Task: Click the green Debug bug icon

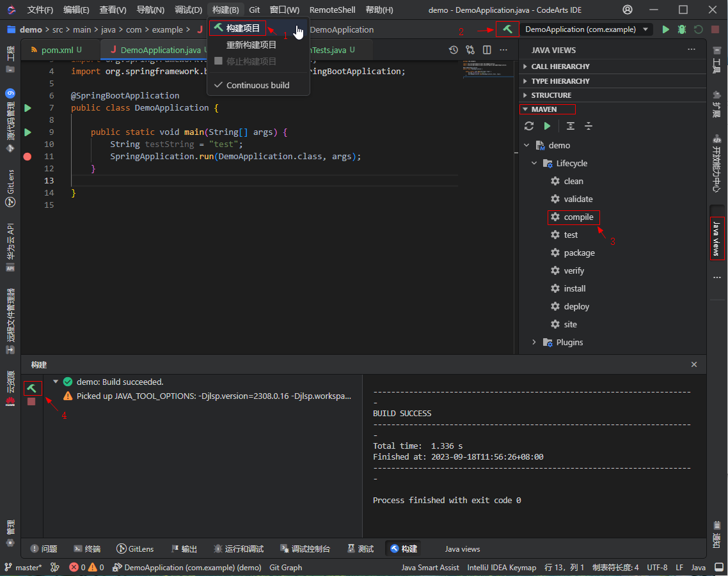Action: coord(682,29)
